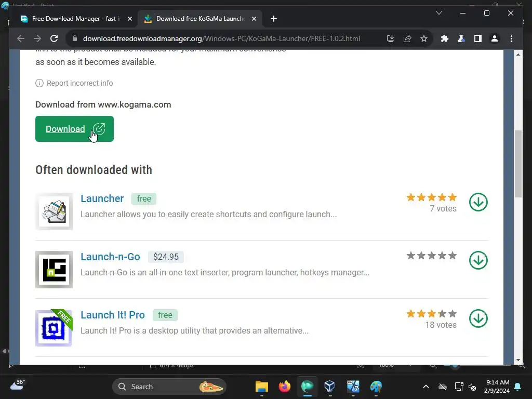
Task: Click the install app icon in address bar
Action: coord(391,38)
